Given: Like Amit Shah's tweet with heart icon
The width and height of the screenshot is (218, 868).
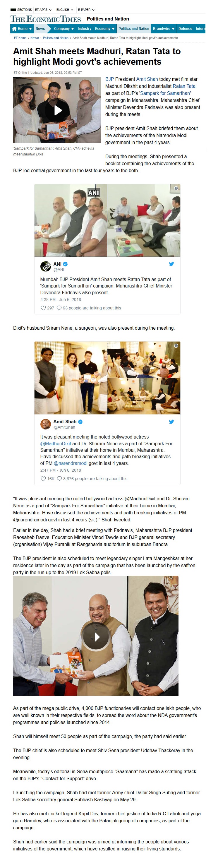Looking at the screenshot, I should pos(43,478).
